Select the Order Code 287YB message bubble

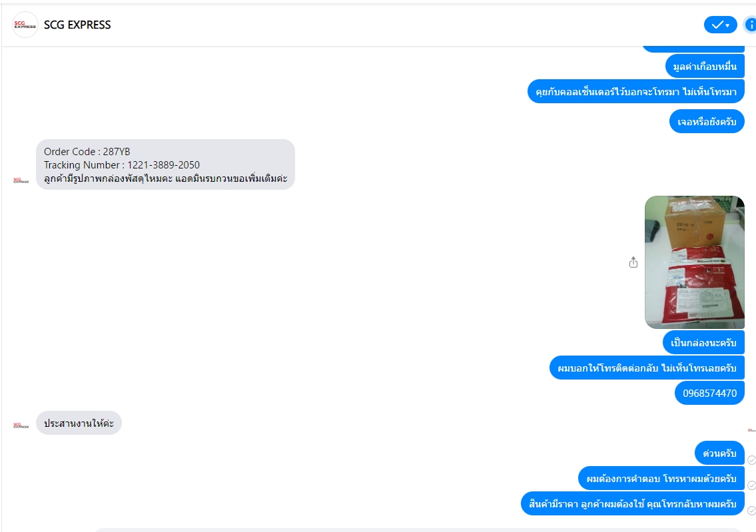click(x=165, y=165)
